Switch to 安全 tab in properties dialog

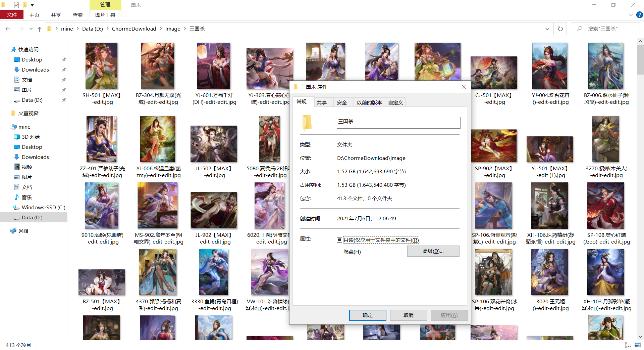tap(341, 102)
